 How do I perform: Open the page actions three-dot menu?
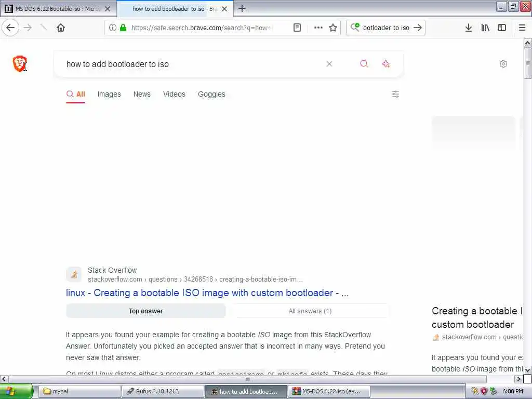pos(318,28)
